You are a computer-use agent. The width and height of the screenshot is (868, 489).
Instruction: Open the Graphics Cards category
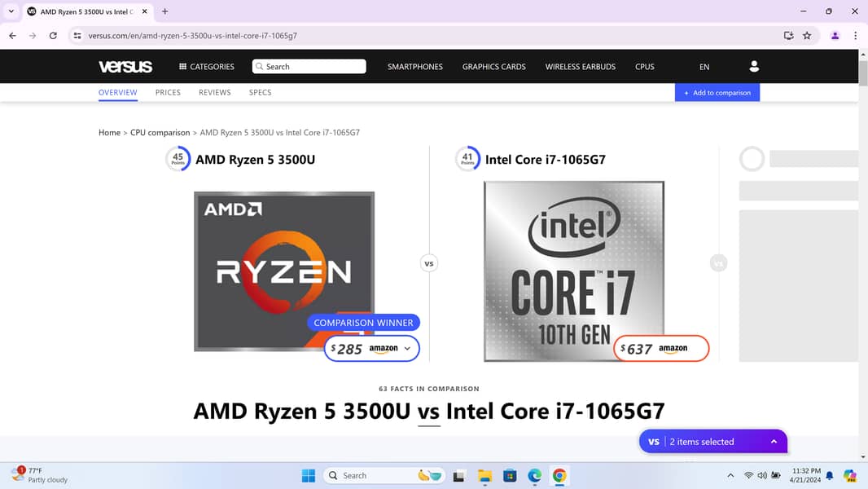493,67
